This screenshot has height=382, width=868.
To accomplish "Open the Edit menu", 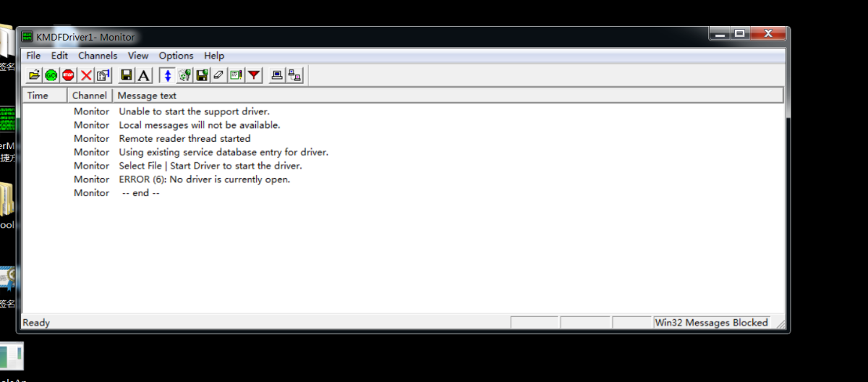I will (x=59, y=56).
